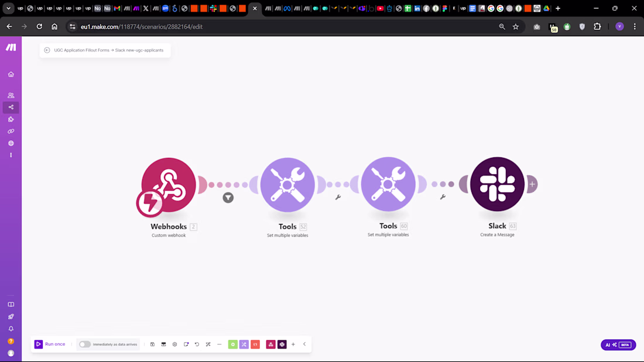This screenshot has width=644, height=362.
Task: Open Webhooks favorite in toolbar
Action: [x=270, y=344]
